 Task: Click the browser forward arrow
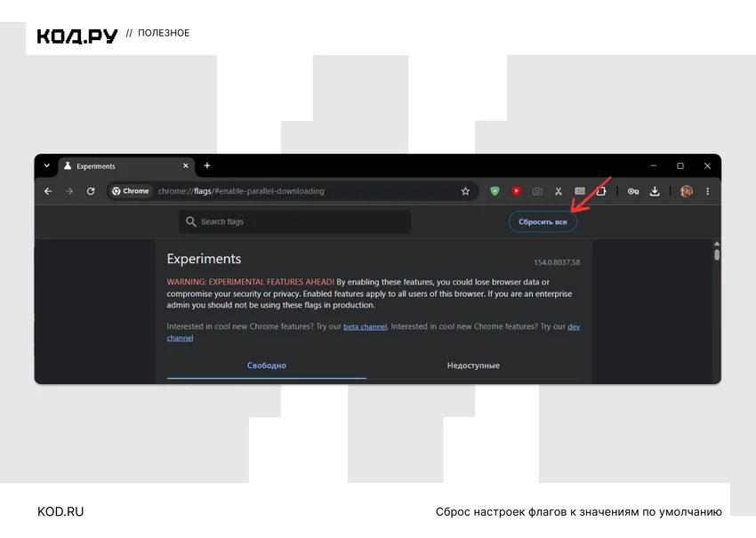pos(69,191)
